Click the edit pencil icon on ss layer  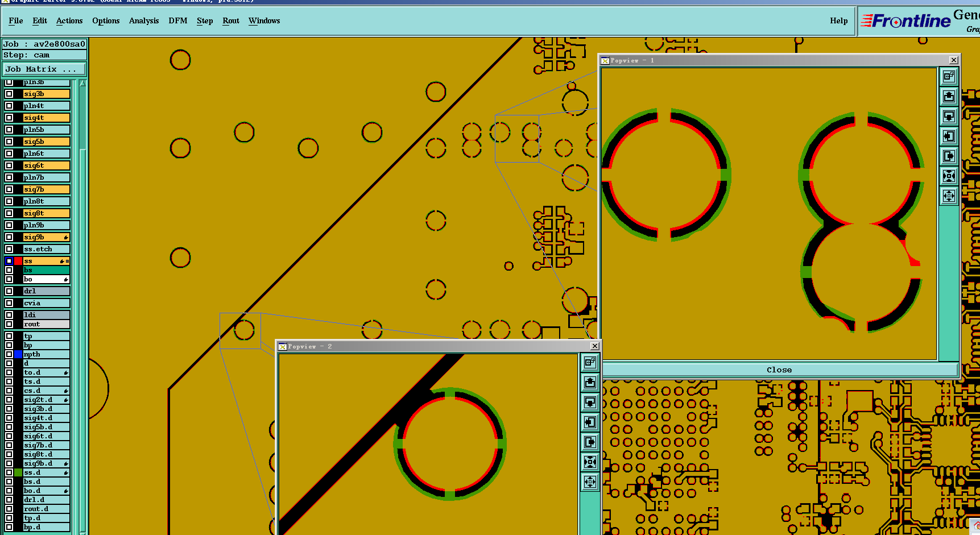click(x=62, y=261)
